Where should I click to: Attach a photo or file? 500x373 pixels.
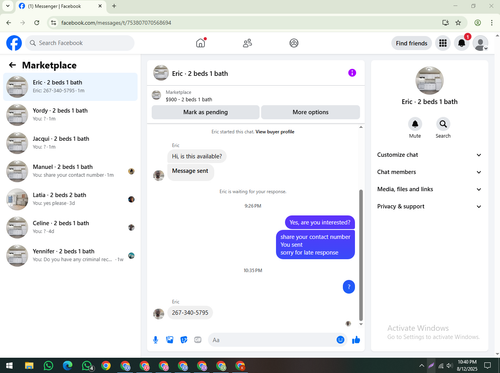170,340
